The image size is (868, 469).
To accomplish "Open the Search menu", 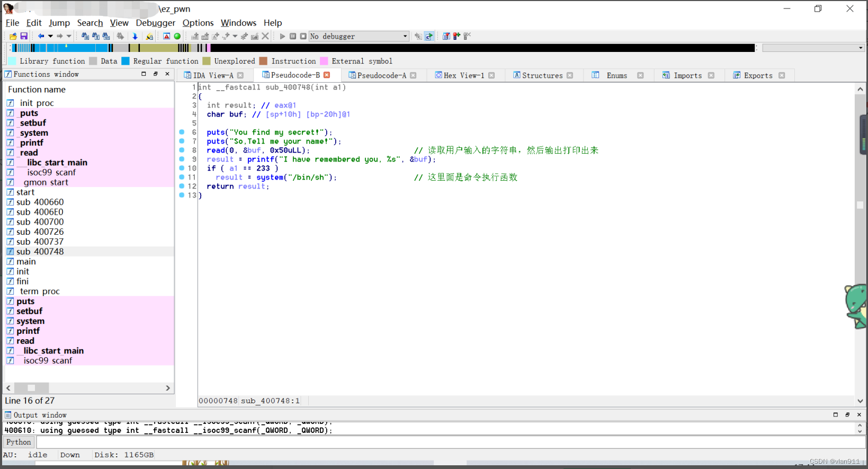I will [x=90, y=23].
